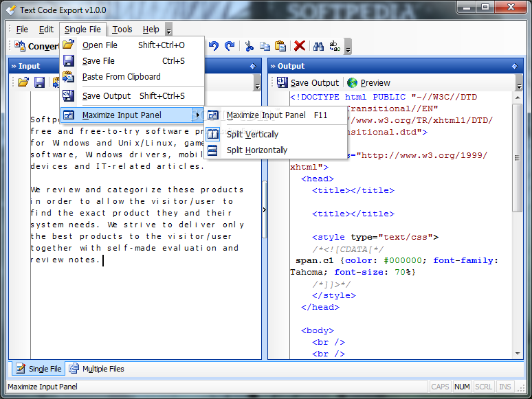Click the Replace text icon
This screenshot has width=532, height=399.
click(x=335, y=46)
